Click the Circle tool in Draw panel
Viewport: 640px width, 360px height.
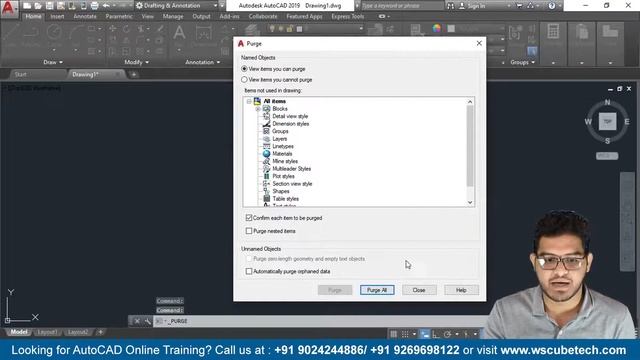[x=53, y=33]
